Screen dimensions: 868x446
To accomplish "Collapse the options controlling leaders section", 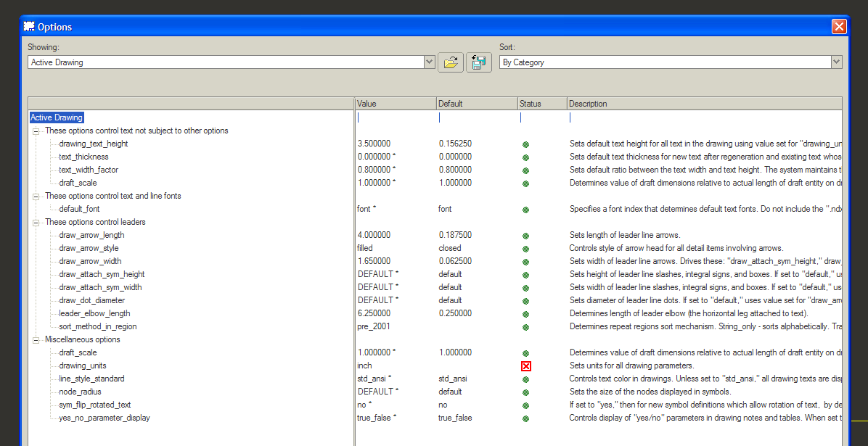I will pyautogui.click(x=34, y=221).
